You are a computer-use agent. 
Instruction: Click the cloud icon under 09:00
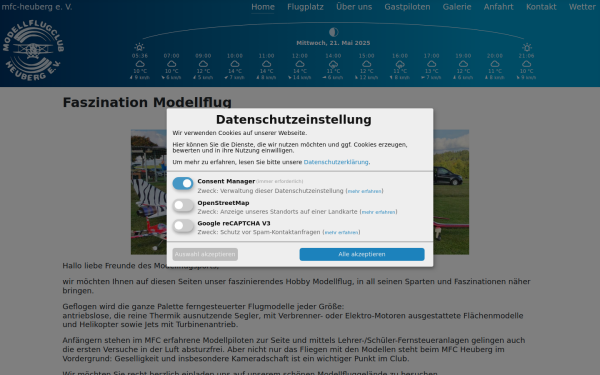tap(203, 64)
